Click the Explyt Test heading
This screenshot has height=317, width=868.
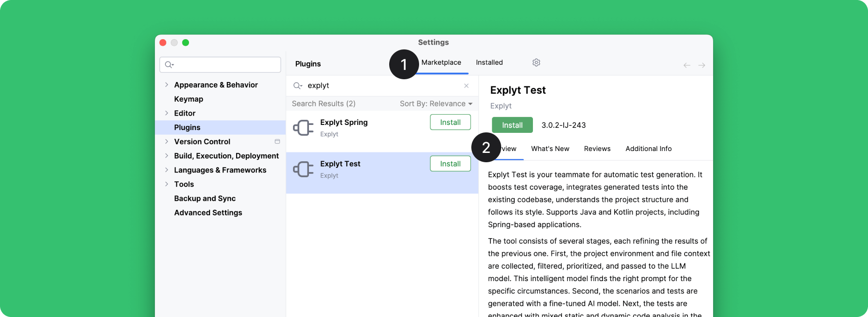[518, 90]
